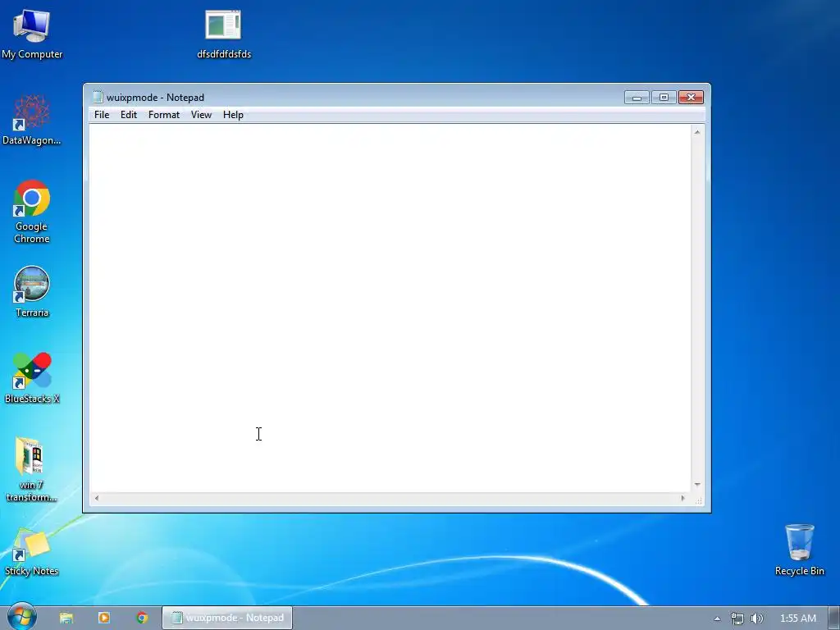840x630 pixels.
Task: Select the dfsdfdfdsfds desktop file
Action: coord(223,34)
